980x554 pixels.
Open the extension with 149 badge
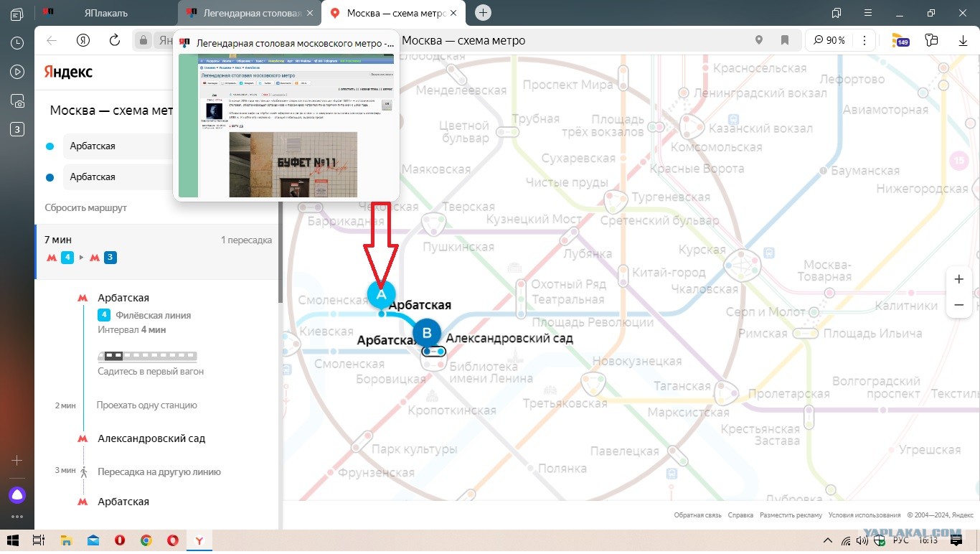[900, 40]
